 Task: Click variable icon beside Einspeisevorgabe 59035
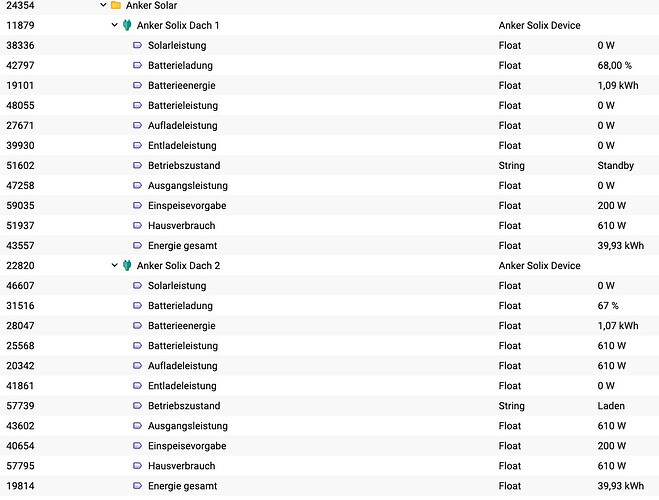coord(137,205)
